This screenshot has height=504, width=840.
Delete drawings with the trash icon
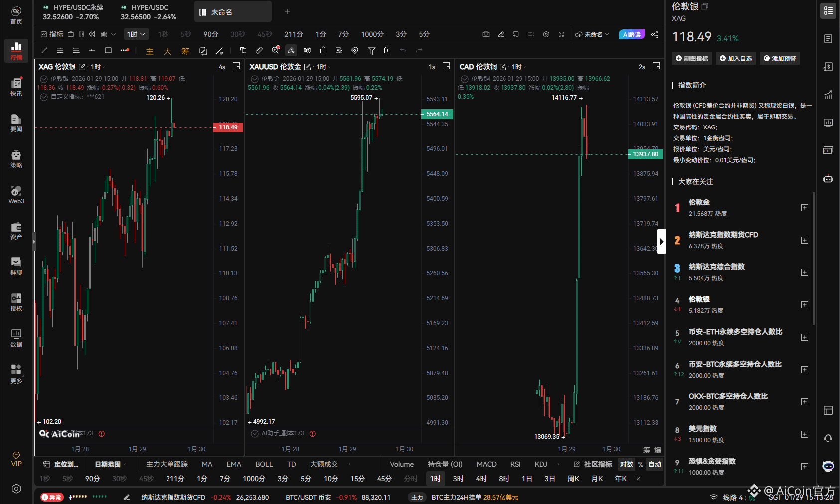pyautogui.click(x=387, y=50)
